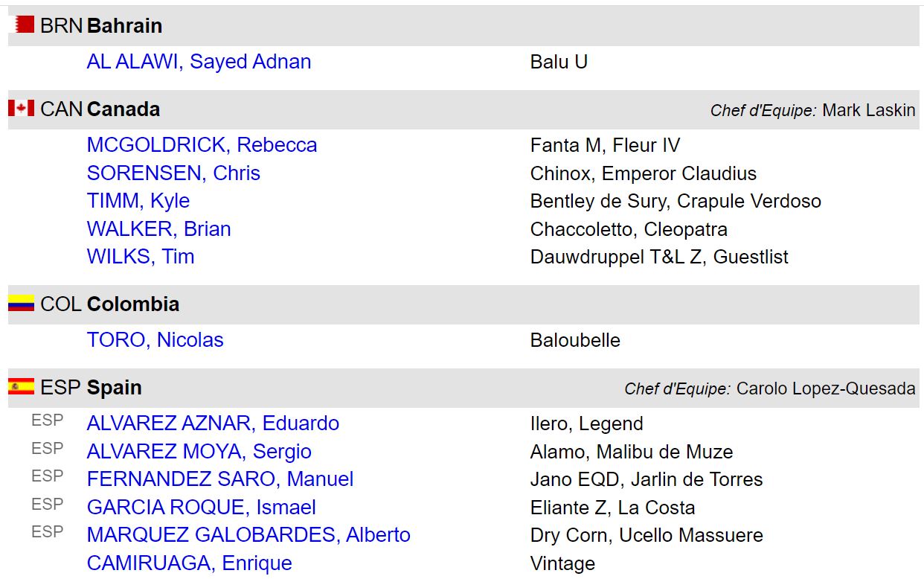The height and width of the screenshot is (579, 924).
Task: Open TORO, Nicolas rider profile
Action: click(x=155, y=340)
